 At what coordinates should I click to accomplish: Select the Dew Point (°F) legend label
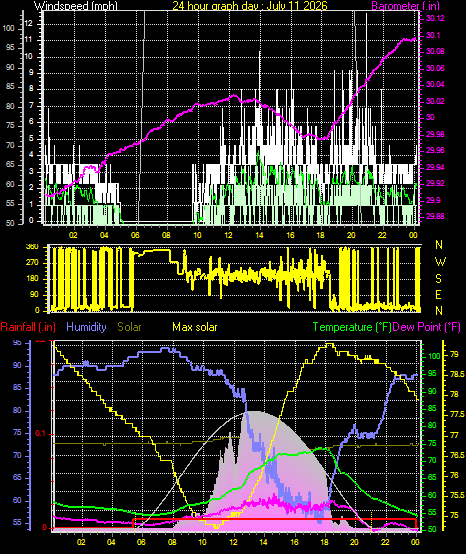[427, 327]
